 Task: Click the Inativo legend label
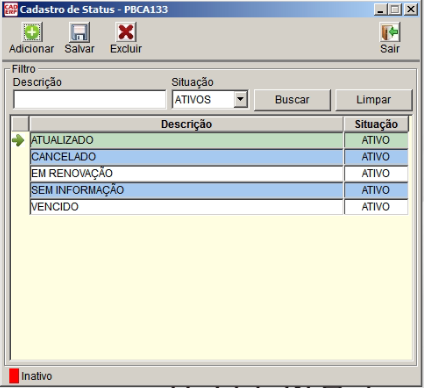coord(37,376)
